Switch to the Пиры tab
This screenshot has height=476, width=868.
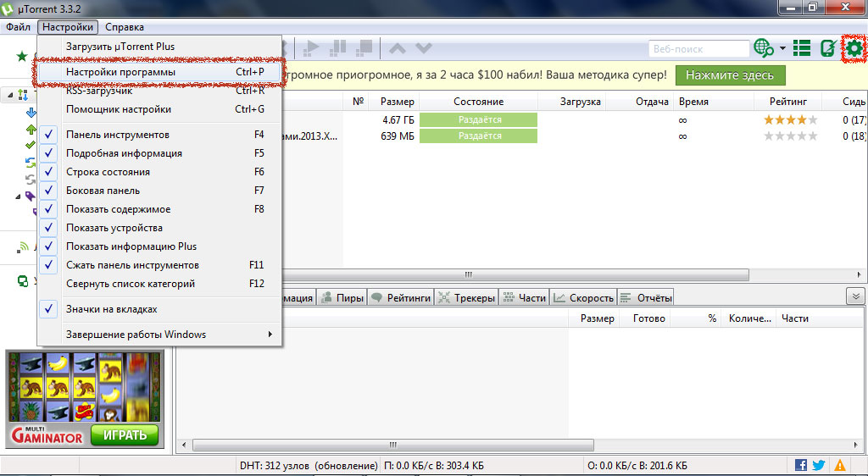(342, 298)
